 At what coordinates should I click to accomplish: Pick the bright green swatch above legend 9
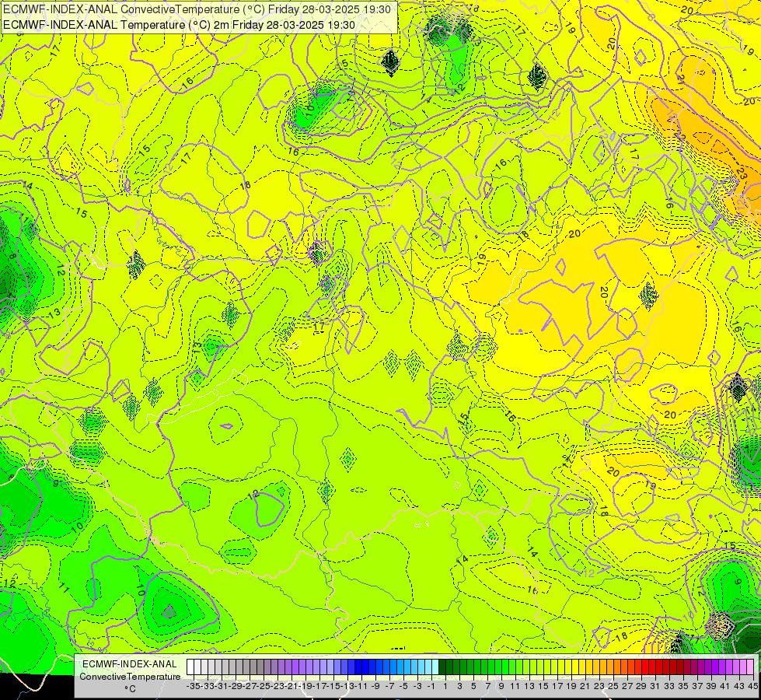(498, 667)
